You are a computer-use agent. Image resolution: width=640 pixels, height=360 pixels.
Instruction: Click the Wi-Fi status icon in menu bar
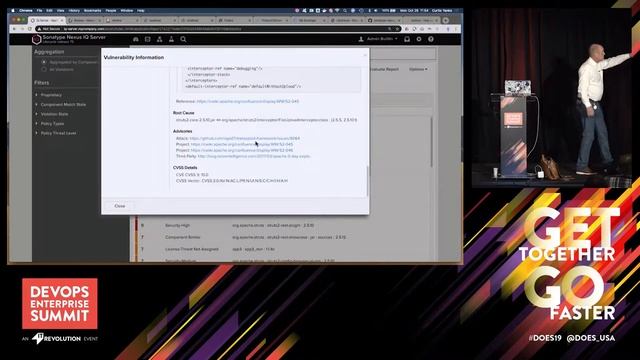click(x=337, y=11)
